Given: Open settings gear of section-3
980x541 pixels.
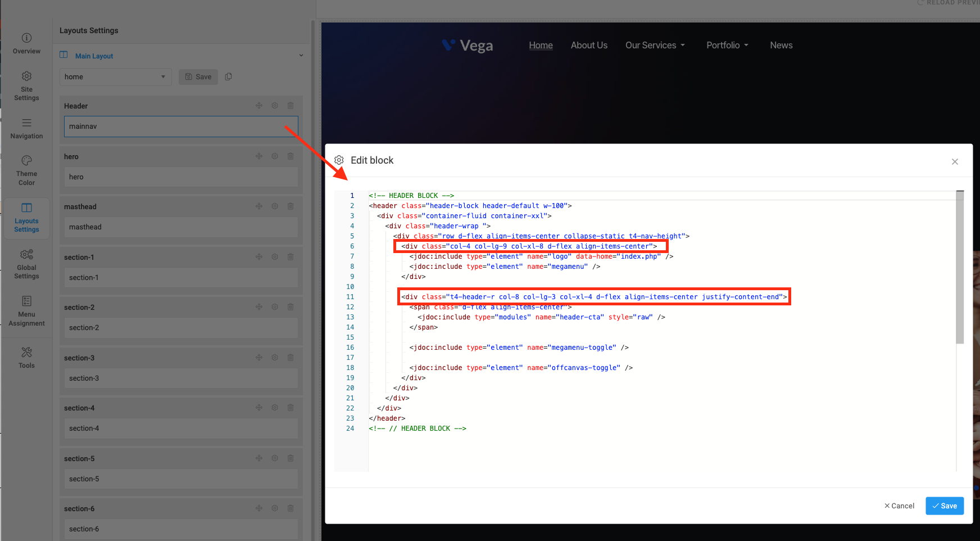Looking at the screenshot, I should coord(275,358).
